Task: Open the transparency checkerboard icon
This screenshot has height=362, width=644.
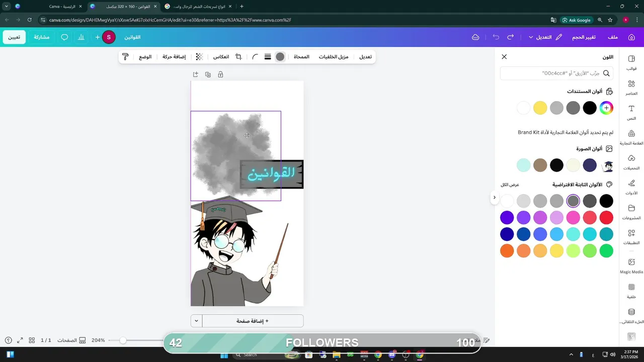Action: click(199, 57)
